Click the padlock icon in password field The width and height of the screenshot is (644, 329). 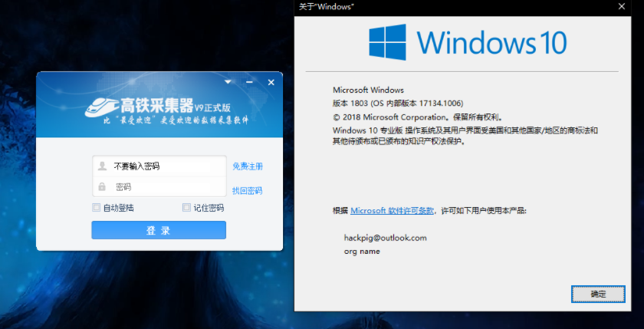102,186
